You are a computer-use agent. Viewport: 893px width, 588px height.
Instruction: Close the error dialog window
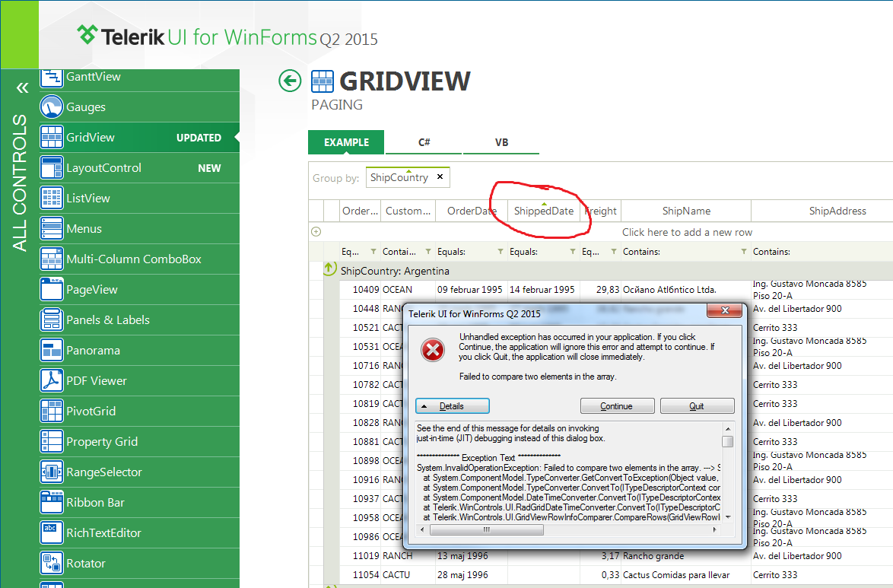tap(725, 310)
